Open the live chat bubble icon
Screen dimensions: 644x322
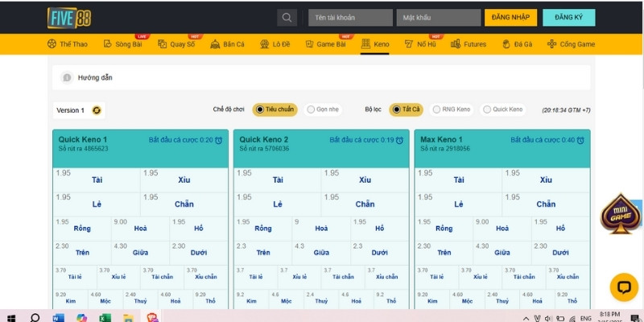pos(624,287)
